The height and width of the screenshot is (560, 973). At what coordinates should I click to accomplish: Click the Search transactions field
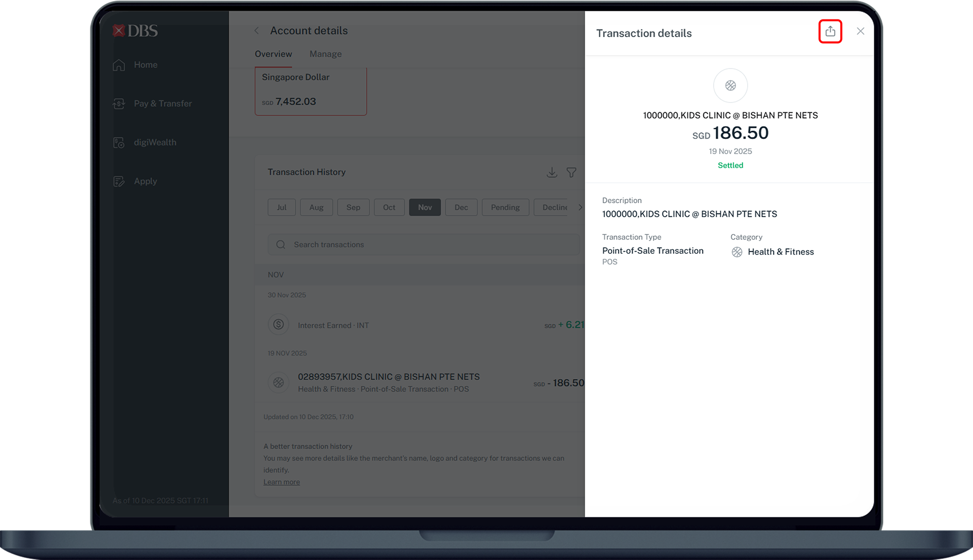point(423,245)
